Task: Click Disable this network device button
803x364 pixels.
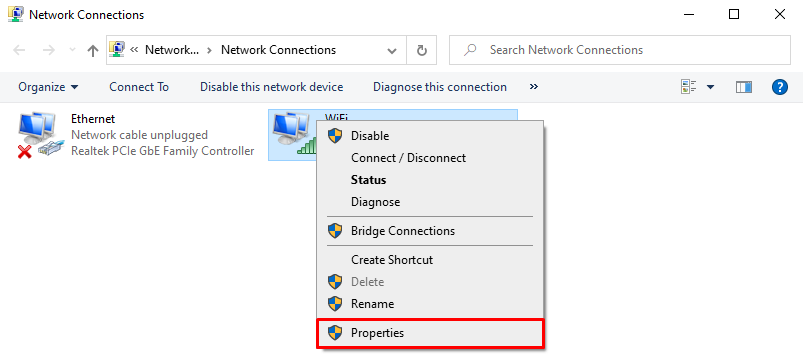Action: point(271,87)
